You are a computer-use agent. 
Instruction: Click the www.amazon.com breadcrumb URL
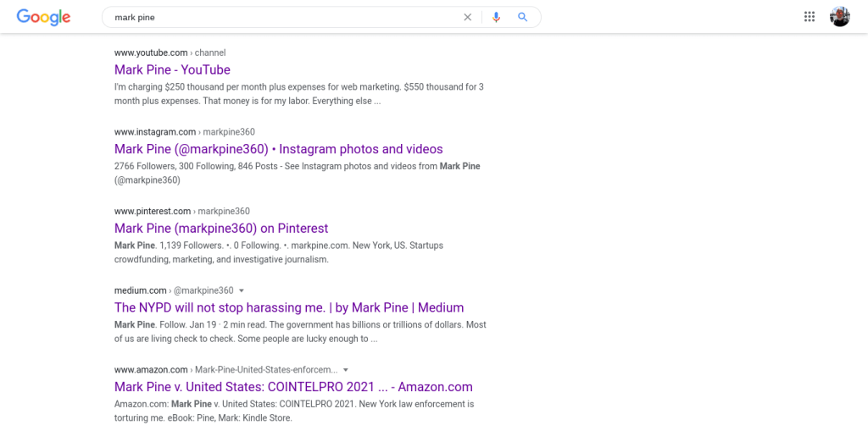coord(151,370)
